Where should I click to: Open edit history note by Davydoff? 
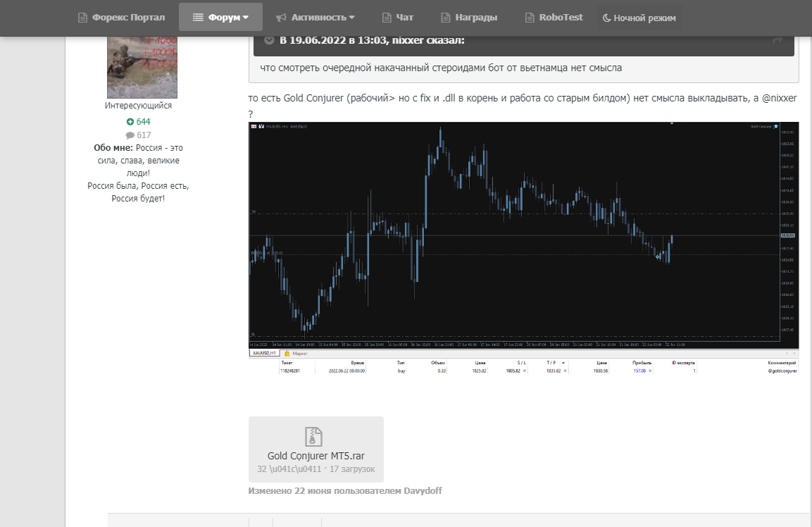(345, 491)
